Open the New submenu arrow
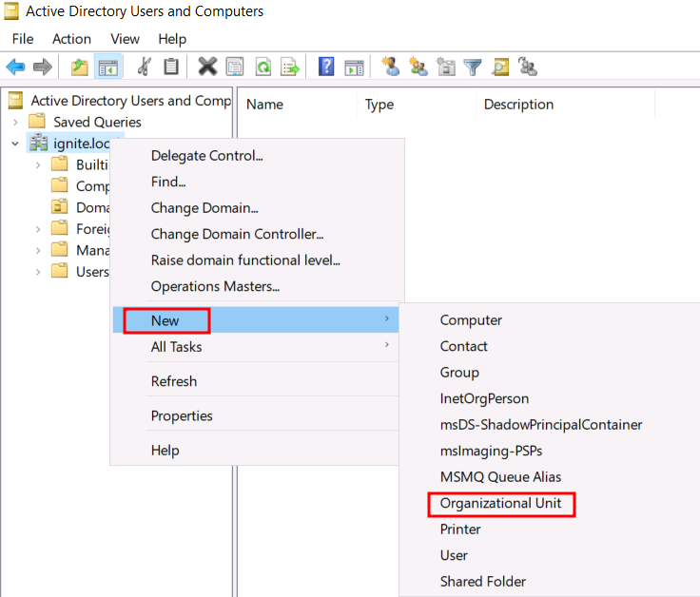 pyautogui.click(x=386, y=318)
